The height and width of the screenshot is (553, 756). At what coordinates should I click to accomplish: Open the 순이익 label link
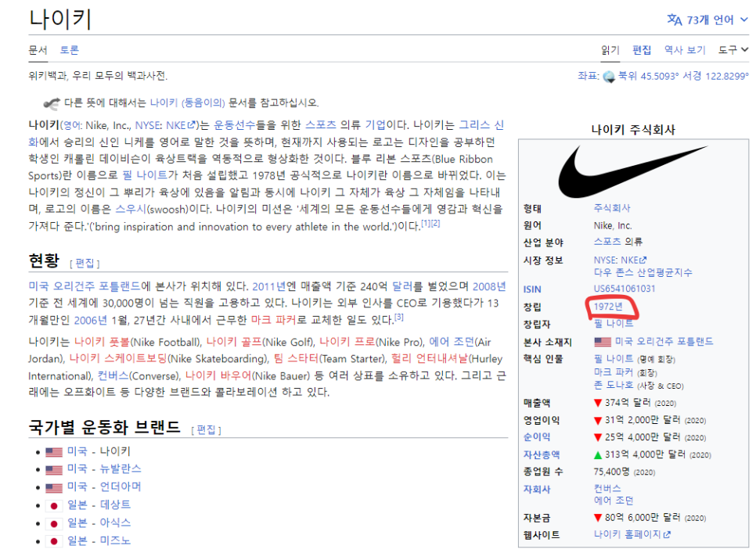click(x=537, y=437)
